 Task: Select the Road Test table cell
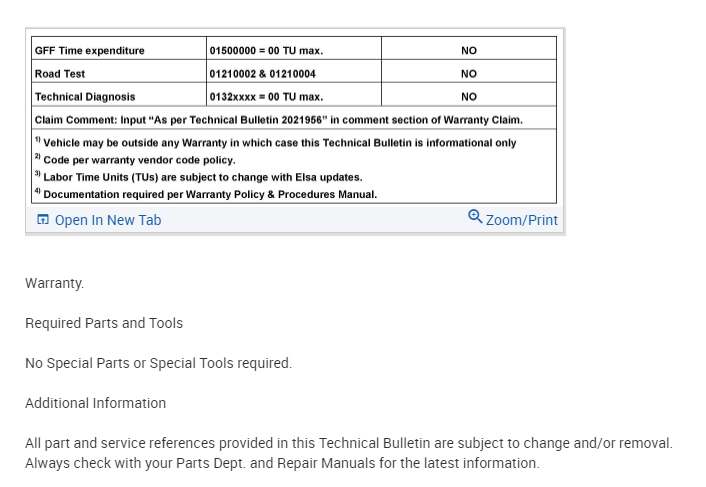point(60,74)
